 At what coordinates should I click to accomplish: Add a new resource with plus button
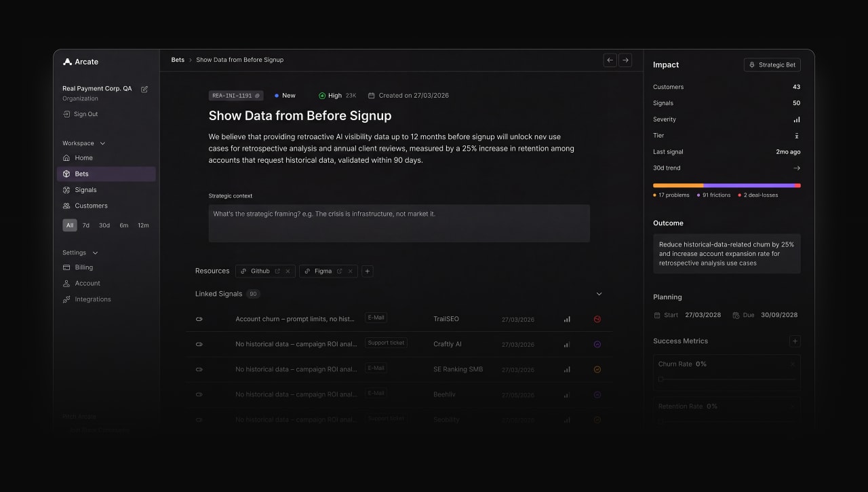click(x=368, y=271)
